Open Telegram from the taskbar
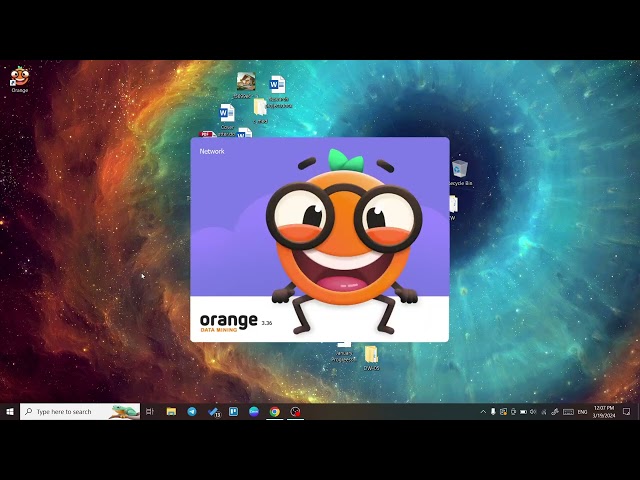Viewport: 640px width, 480px height. click(x=192, y=411)
